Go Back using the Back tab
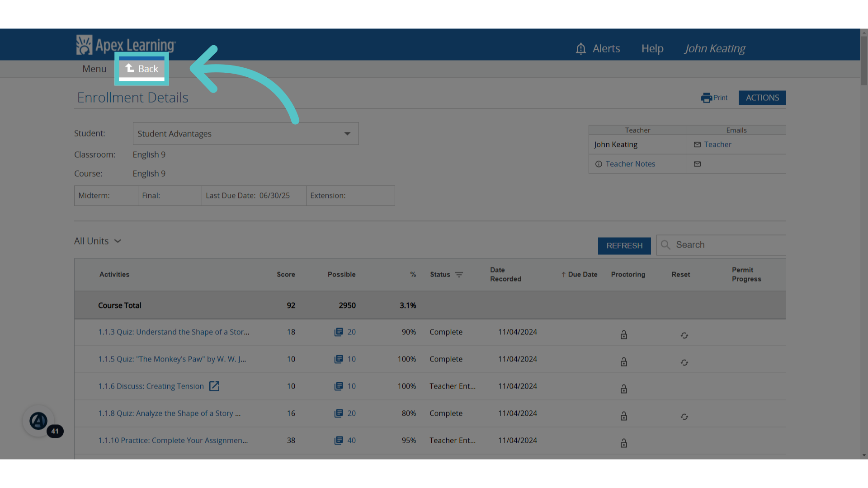Viewport: 868px width, 488px height. pyautogui.click(x=142, y=69)
